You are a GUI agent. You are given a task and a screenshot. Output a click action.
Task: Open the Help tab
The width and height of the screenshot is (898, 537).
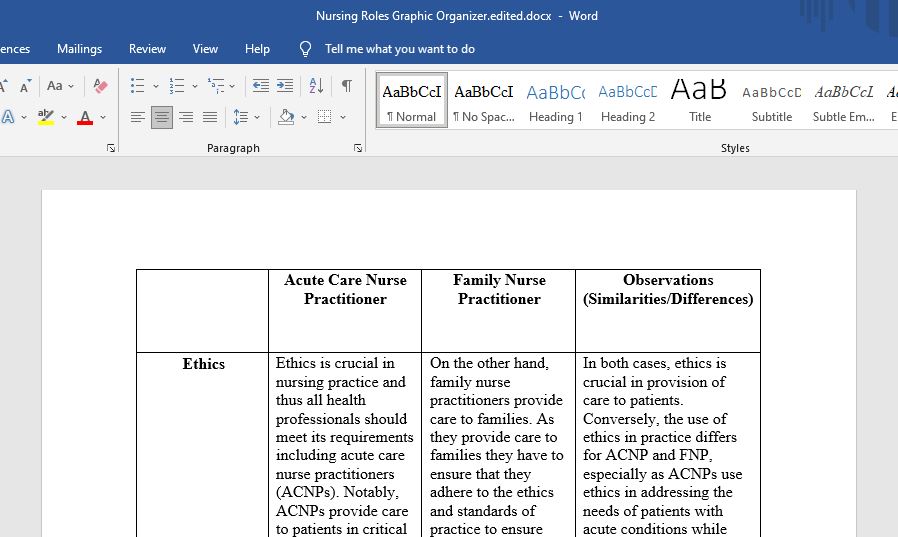257,49
